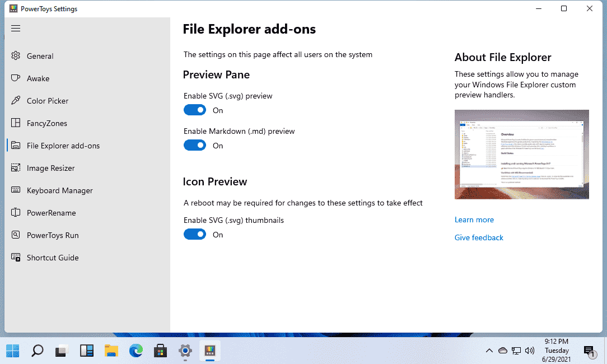
Task: Click the Shortcut Guide icon
Action: tap(16, 258)
